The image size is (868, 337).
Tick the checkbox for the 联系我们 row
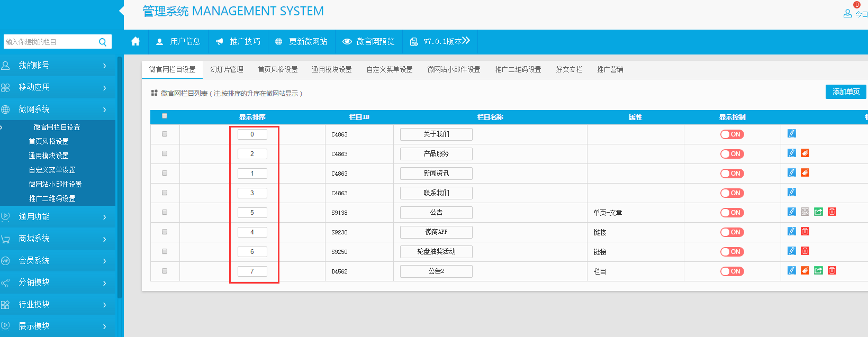tap(165, 193)
